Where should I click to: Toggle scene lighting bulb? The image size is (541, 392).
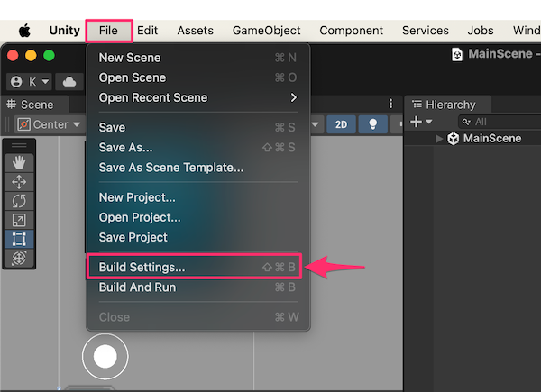373,124
